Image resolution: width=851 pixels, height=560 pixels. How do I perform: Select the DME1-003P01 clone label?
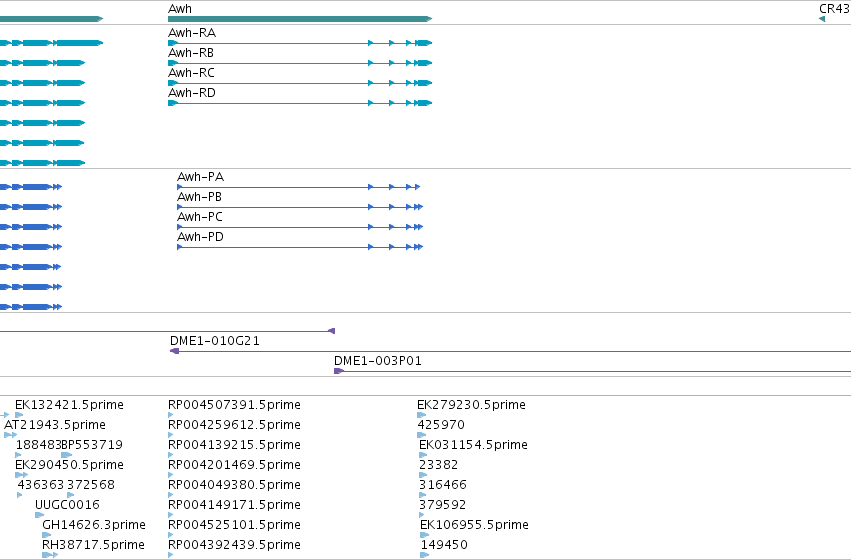point(378,361)
